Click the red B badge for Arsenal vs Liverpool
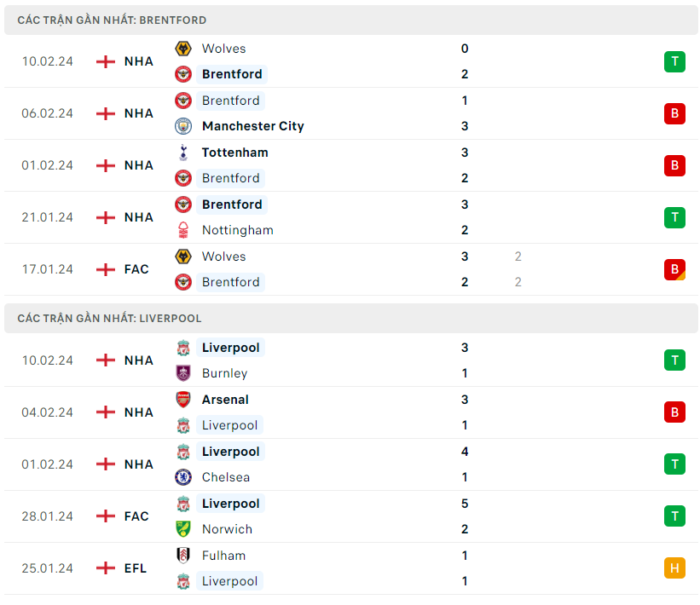Image resolution: width=700 pixels, height=605 pixels. [x=674, y=412]
